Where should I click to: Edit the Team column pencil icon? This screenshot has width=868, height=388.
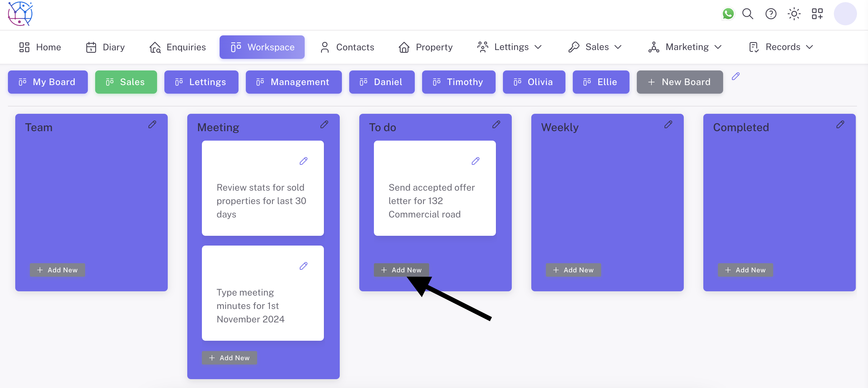pos(152,125)
